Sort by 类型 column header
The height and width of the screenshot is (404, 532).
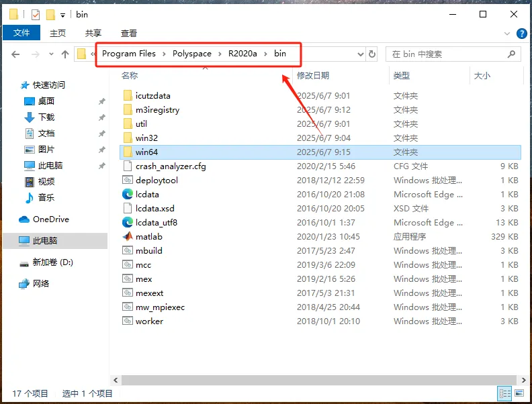click(x=402, y=75)
